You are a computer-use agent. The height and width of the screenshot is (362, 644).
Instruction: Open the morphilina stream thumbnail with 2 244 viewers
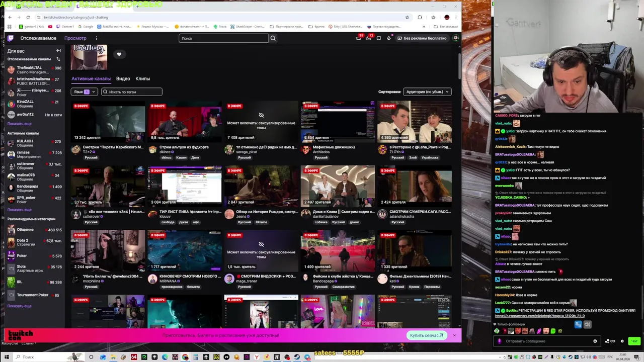(108, 251)
